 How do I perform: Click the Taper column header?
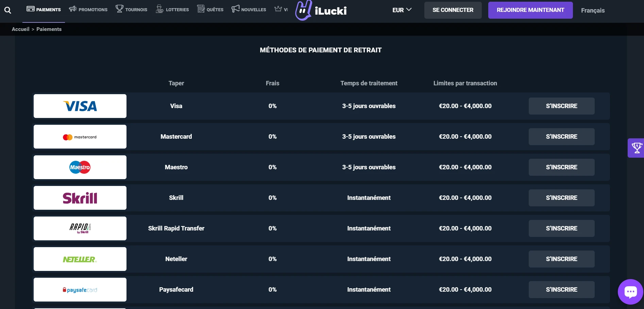point(176,83)
